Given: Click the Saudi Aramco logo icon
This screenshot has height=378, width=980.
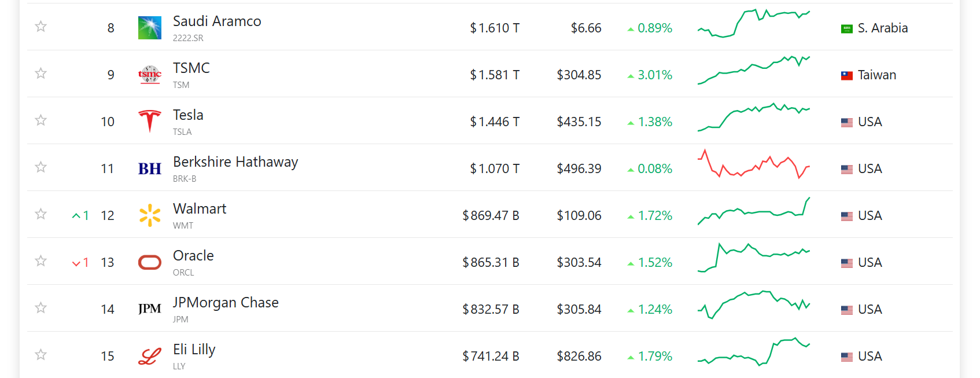Looking at the screenshot, I should (150, 28).
